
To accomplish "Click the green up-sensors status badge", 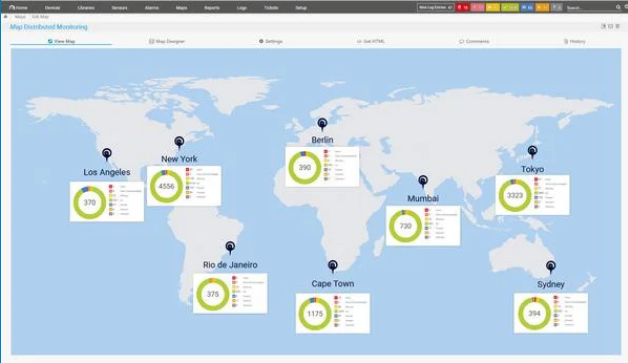I will point(510,7).
